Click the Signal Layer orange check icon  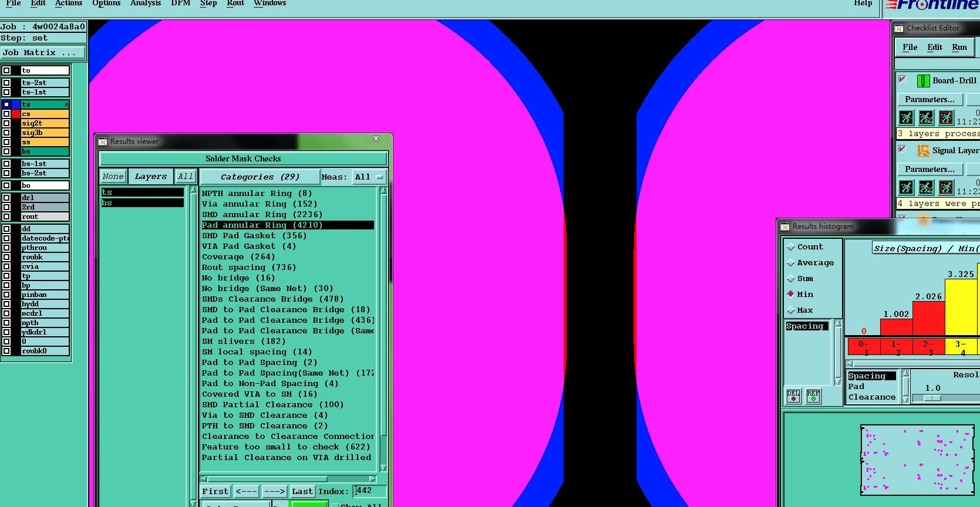coord(923,151)
